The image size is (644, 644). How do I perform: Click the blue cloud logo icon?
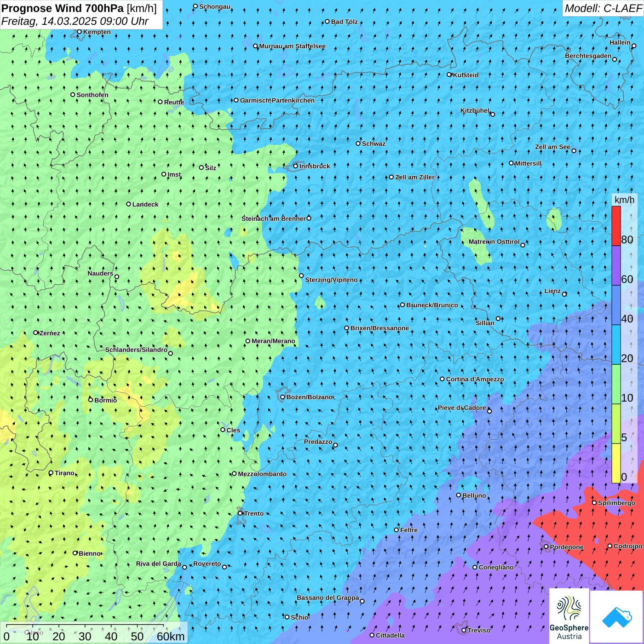[617, 617]
